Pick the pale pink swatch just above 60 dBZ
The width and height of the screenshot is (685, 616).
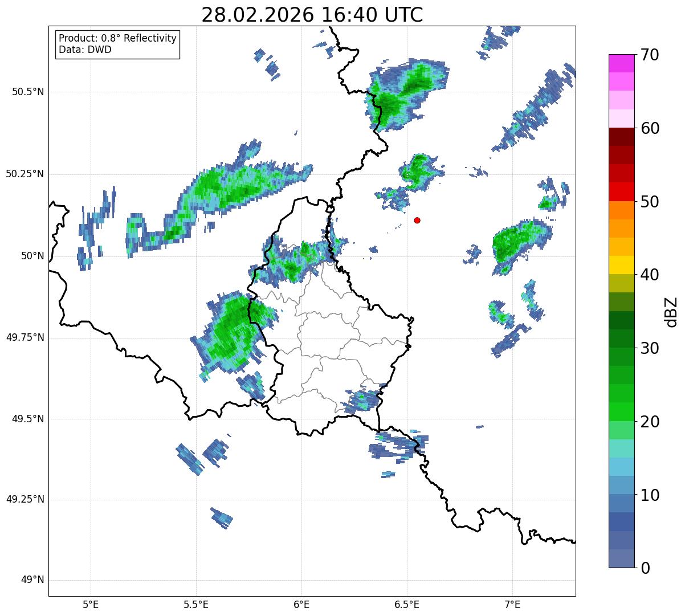tap(622, 119)
